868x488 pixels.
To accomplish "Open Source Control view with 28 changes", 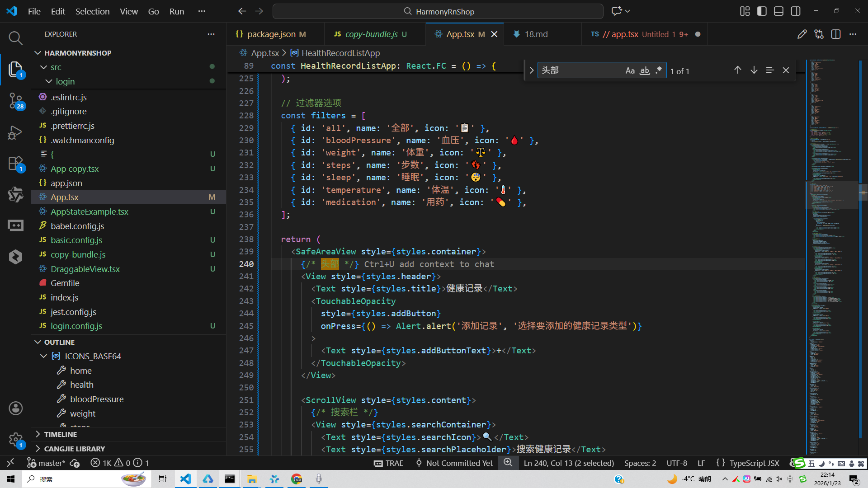I will (15, 100).
